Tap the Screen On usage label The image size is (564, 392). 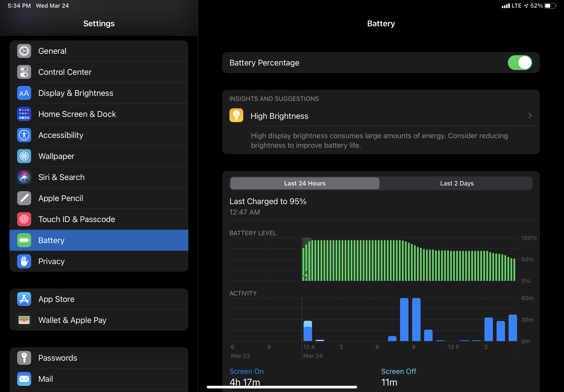[246, 371]
